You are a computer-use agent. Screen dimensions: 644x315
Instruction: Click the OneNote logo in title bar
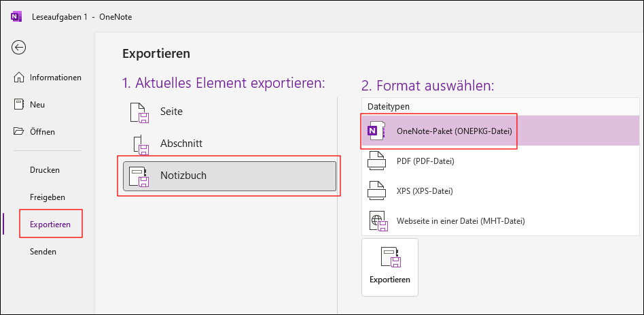pyautogui.click(x=16, y=17)
